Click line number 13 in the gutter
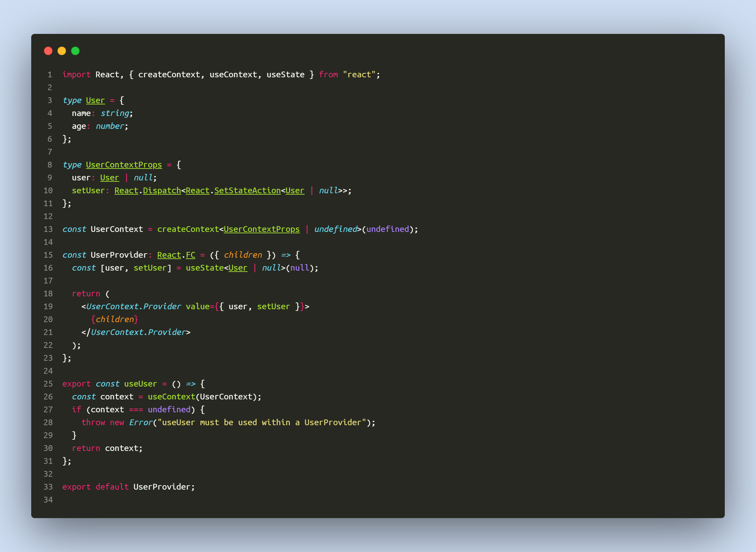Screen dimensions: 756x552 [x=48, y=229]
